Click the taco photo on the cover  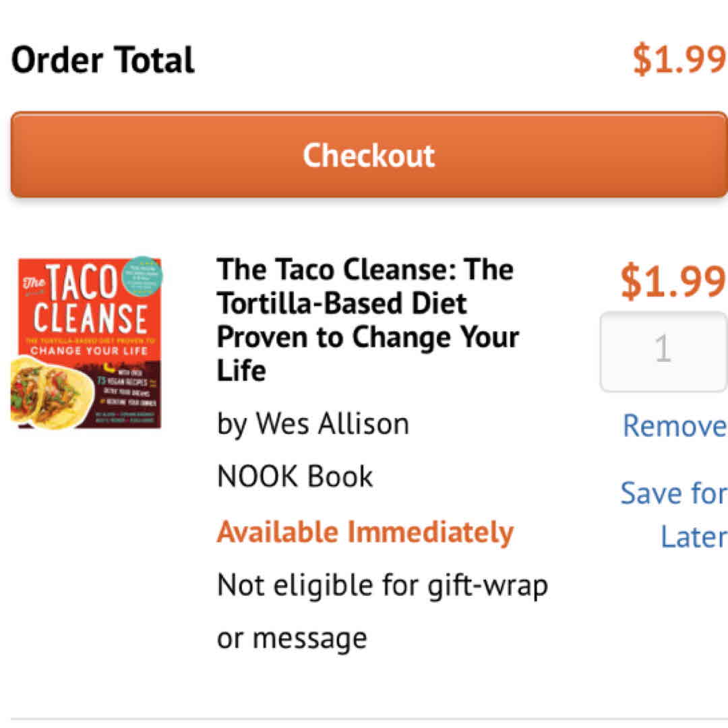click(x=47, y=393)
